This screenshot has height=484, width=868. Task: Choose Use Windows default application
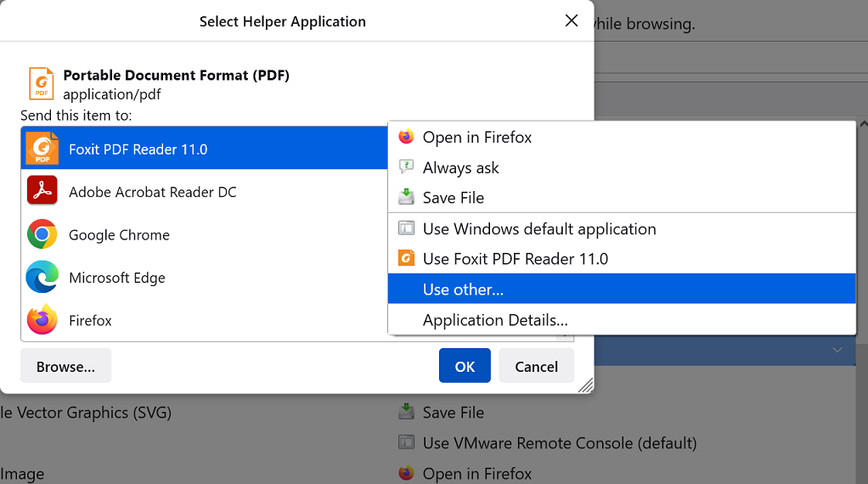coord(622,228)
